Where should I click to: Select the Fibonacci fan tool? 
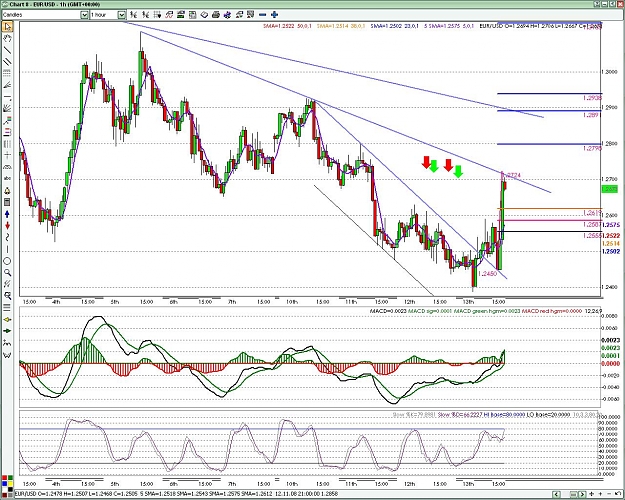[7, 85]
